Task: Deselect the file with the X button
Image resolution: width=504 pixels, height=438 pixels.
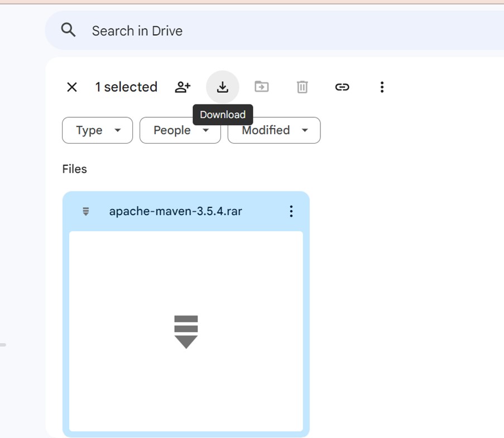Action: [x=72, y=87]
